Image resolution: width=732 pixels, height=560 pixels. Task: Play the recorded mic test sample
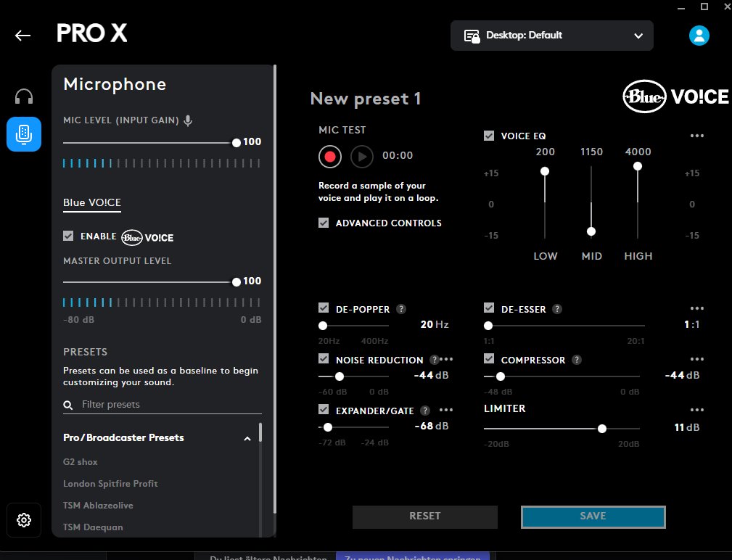click(x=362, y=157)
